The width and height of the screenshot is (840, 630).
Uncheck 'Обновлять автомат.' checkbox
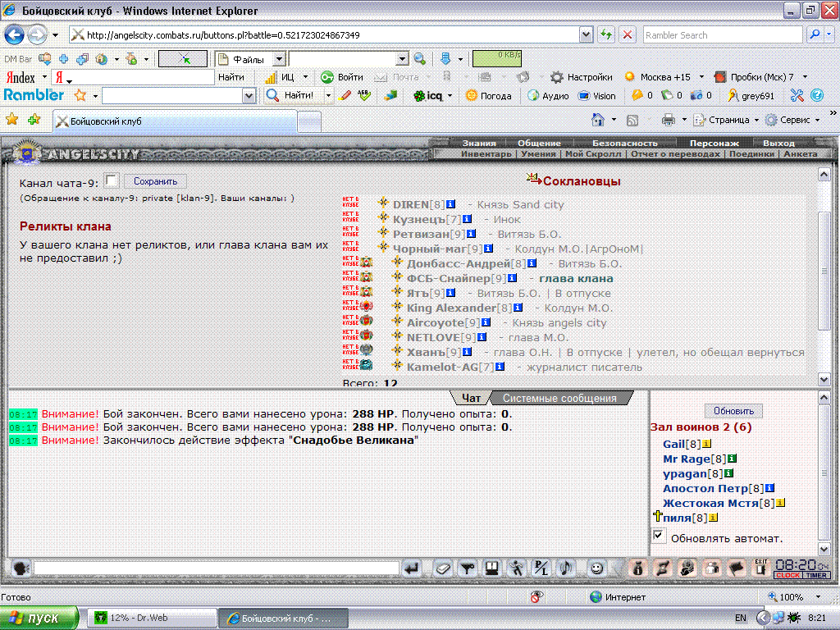[659, 536]
